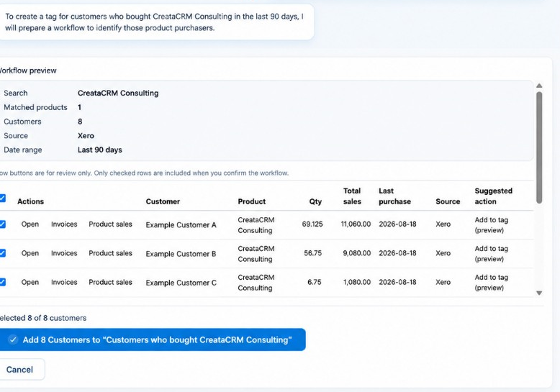Viewport: 560px width, 392px height.
Task: Click the vertical scrollbar thumb
Action: coord(539,147)
